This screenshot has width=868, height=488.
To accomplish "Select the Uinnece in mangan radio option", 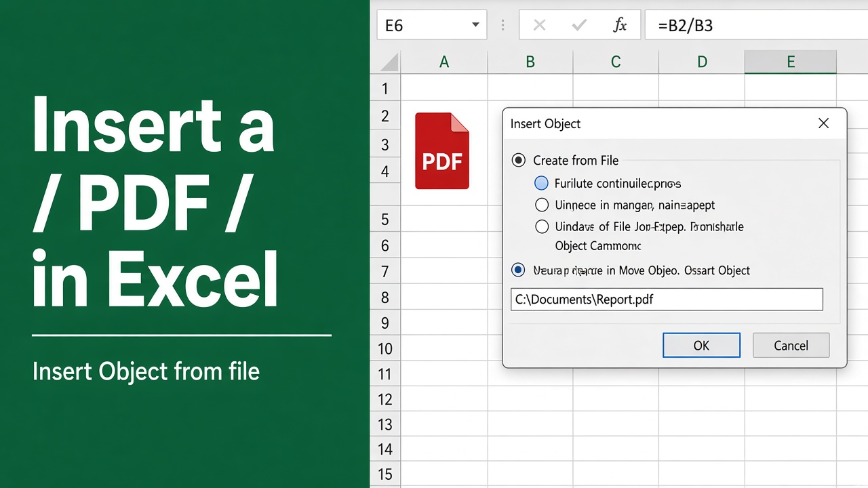I will pos(541,205).
